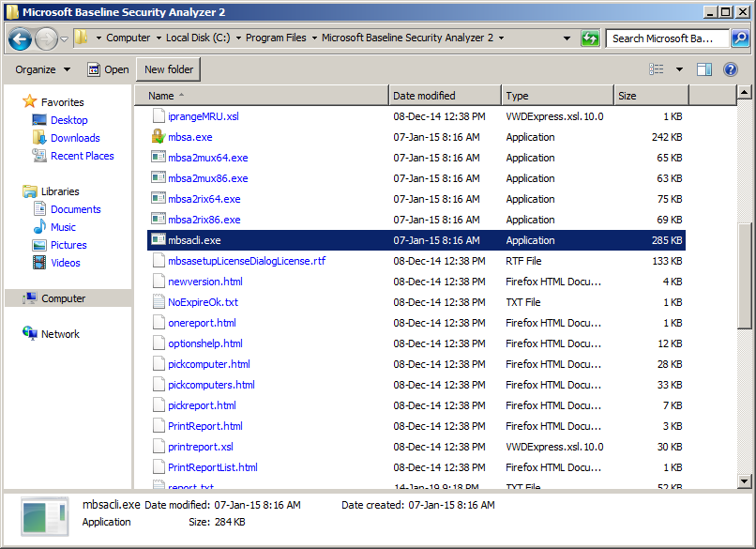This screenshot has width=756, height=549.
Task: Refresh the folder using the green arrows button
Action: point(590,38)
